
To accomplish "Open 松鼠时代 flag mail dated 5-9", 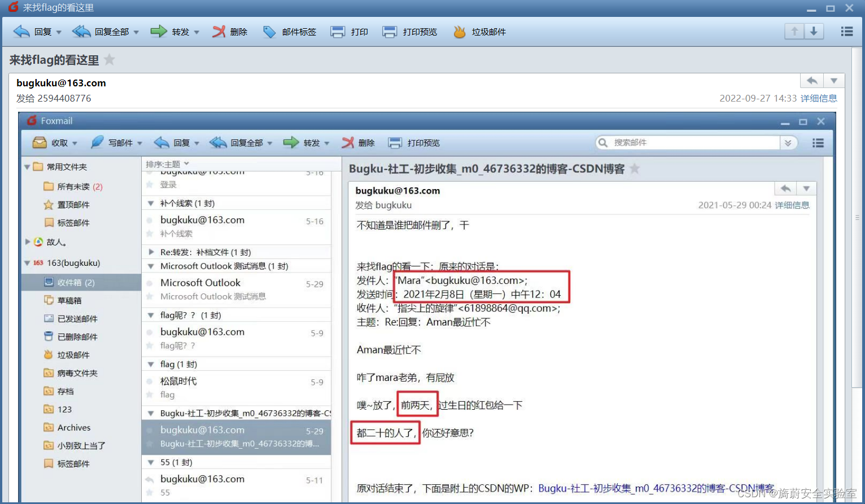I will pyautogui.click(x=236, y=388).
